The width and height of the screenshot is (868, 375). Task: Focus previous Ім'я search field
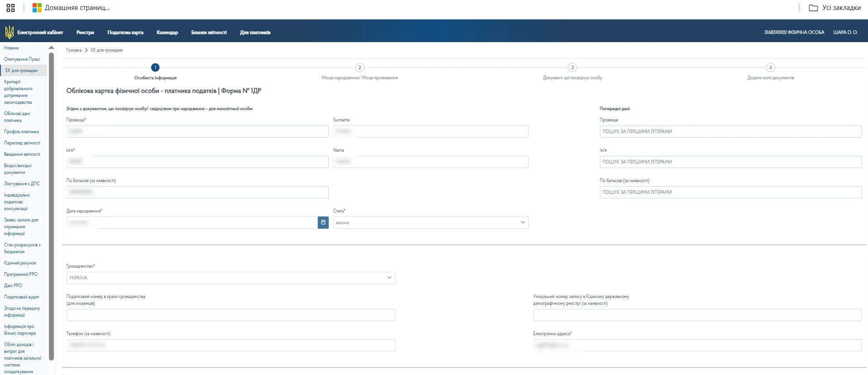[731, 162]
